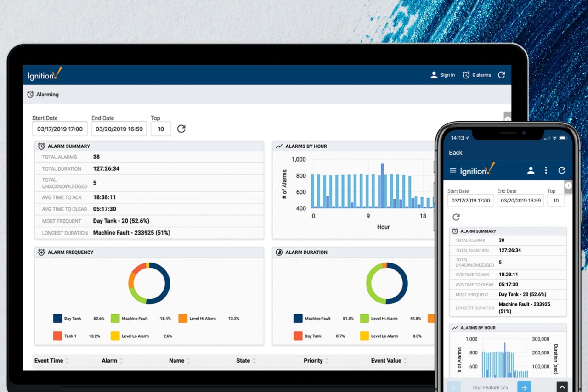Image resolution: width=588 pixels, height=392 pixels.
Task: Click the End Date field on laptop
Action: coord(119,129)
